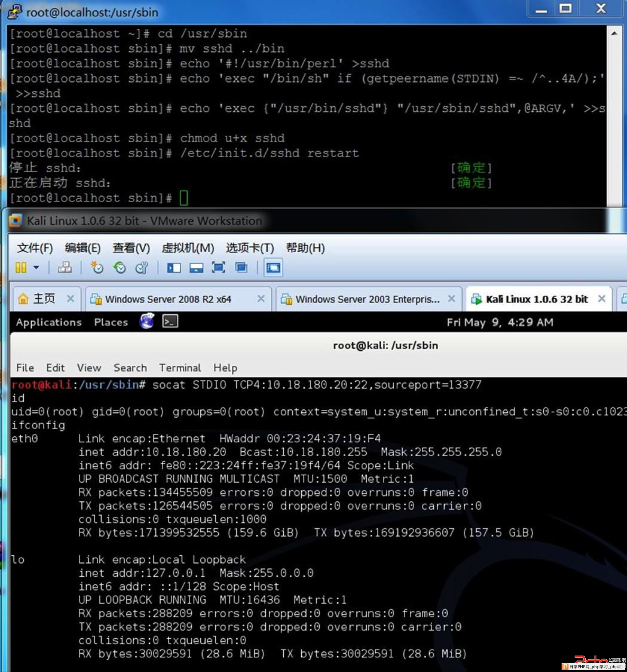627x672 pixels.
Task: Click the green cursor at the PuTTY prompt
Action: [x=184, y=198]
